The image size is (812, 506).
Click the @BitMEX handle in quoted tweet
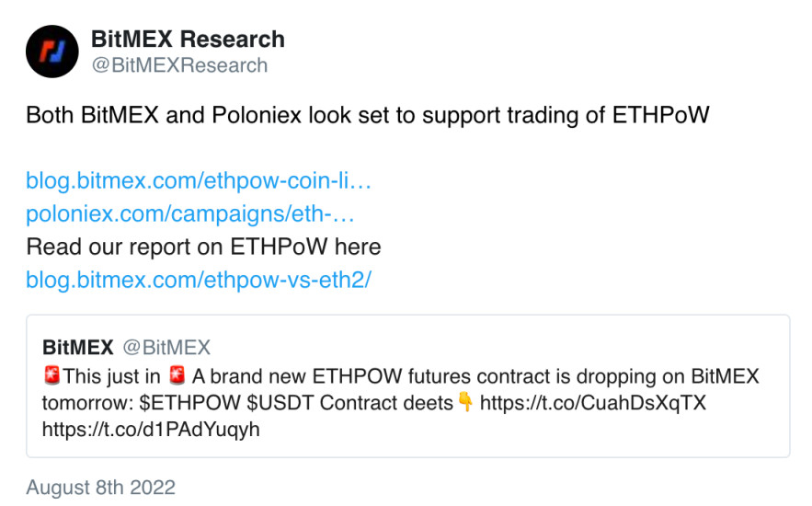click(166, 347)
